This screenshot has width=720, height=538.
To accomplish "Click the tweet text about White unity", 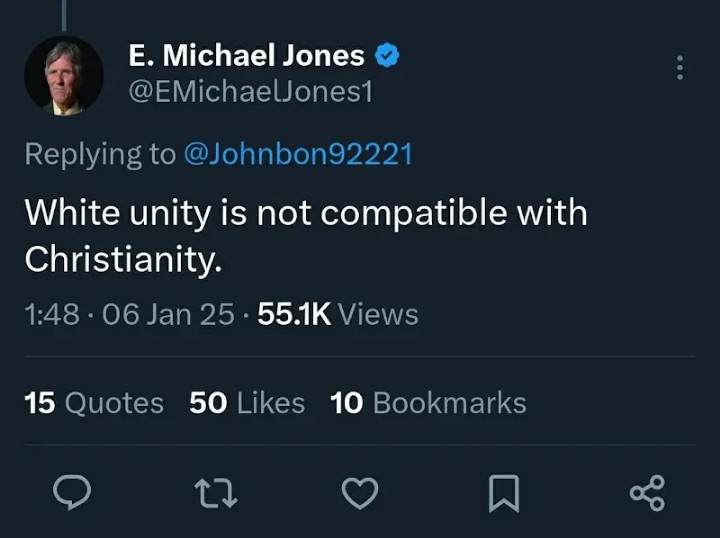I will (305, 236).
